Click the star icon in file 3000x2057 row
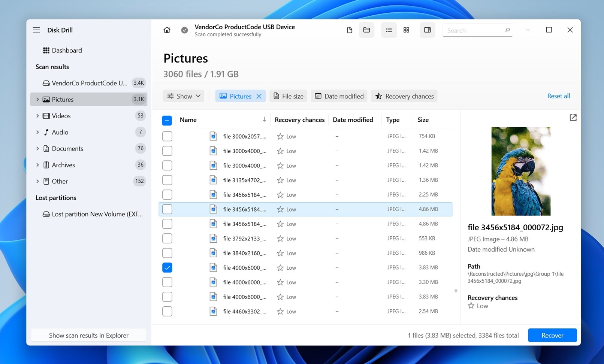The width and height of the screenshot is (604, 364). click(x=280, y=136)
